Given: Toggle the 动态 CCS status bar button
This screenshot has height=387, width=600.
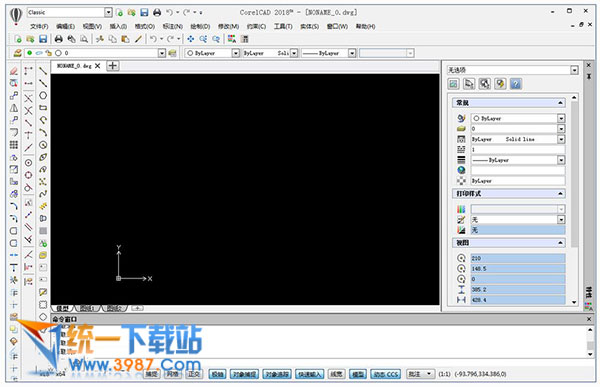Looking at the screenshot, I should [386, 374].
